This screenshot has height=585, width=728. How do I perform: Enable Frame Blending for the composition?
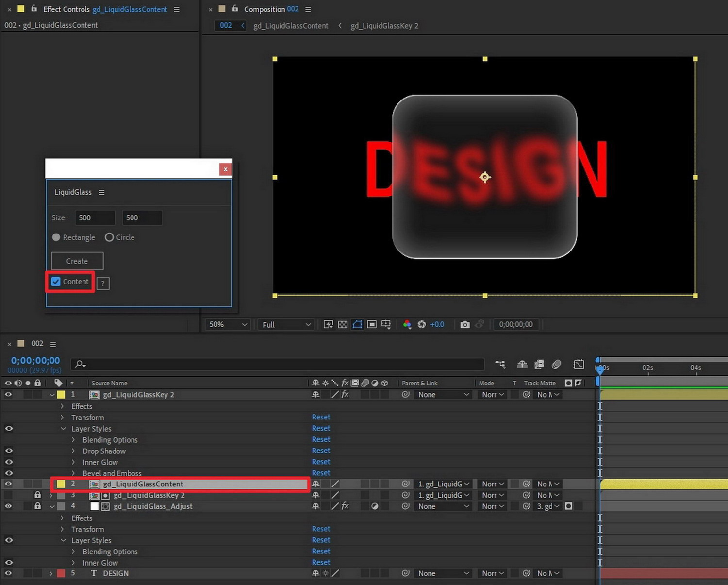(539, 364)
